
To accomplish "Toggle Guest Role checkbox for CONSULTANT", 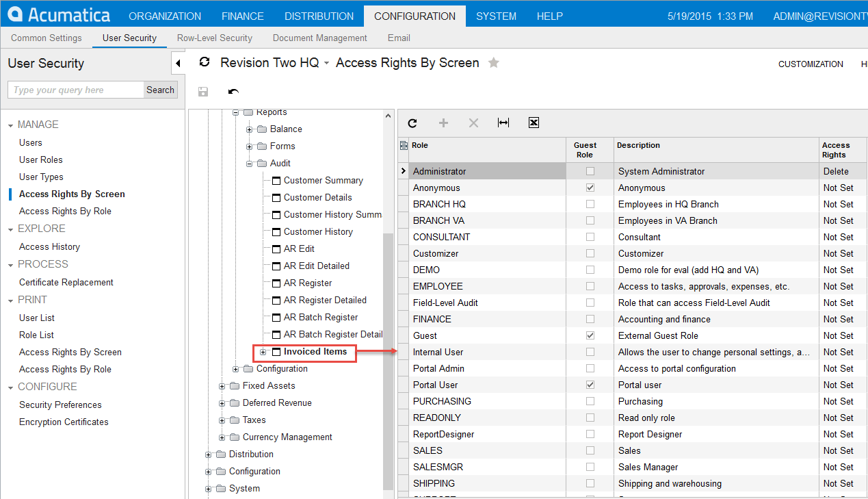I will (x=590, y=237).
